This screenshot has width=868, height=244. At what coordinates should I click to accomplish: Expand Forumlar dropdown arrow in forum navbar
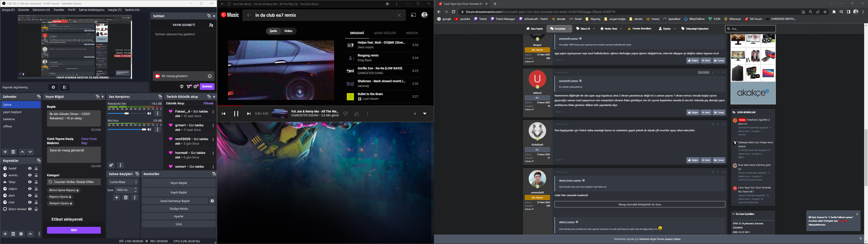pyautogui.click(x=569, y=29)
